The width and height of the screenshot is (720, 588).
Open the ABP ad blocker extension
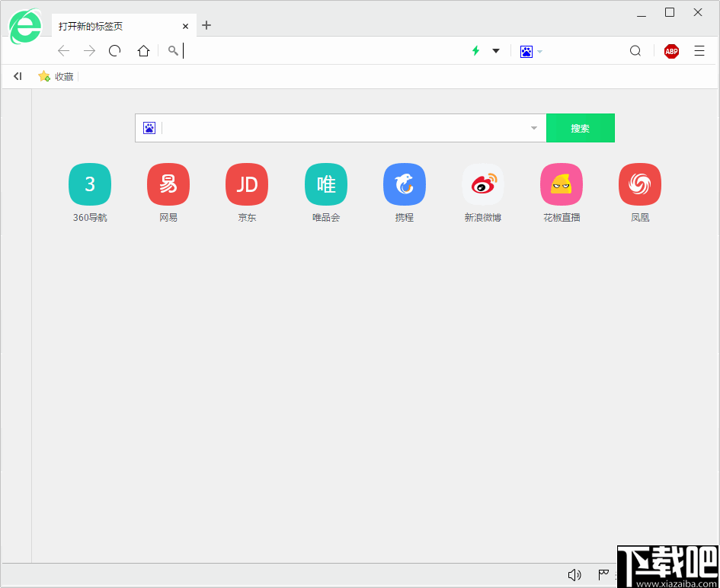coord(671,51)
